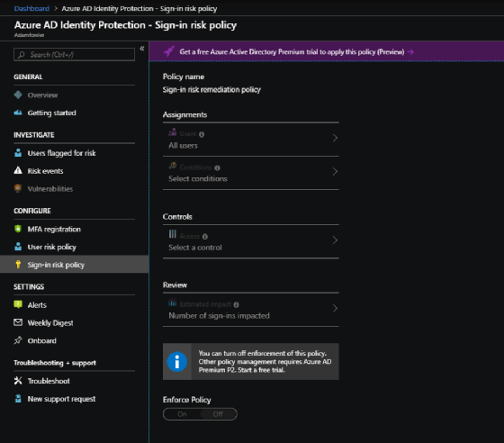Click the Vulnerabilities bug icon
The image size is (504, 443).
(18, 188)
